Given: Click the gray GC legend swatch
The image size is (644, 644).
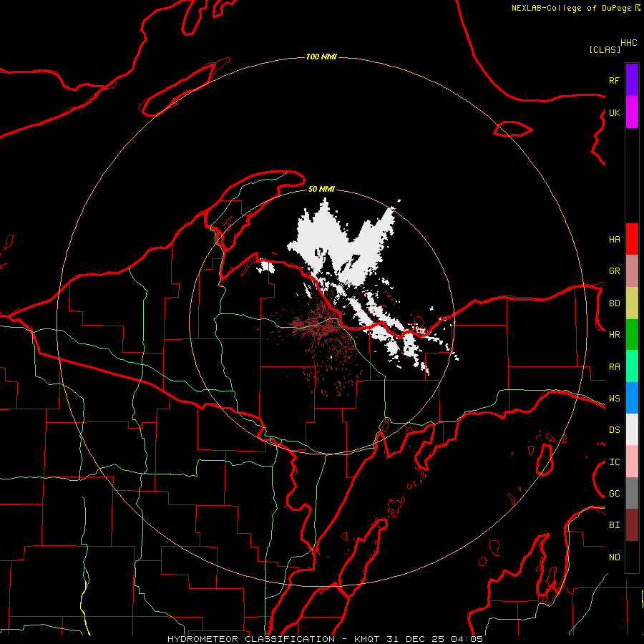Looking at the screenshot, I should point(632,493).
